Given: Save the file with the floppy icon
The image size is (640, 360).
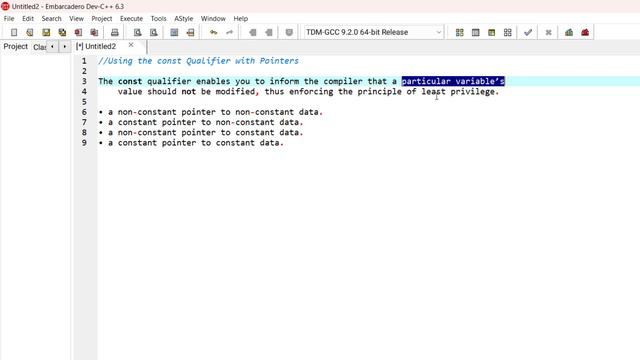Looking at the screenshot, I should (46, 32).
